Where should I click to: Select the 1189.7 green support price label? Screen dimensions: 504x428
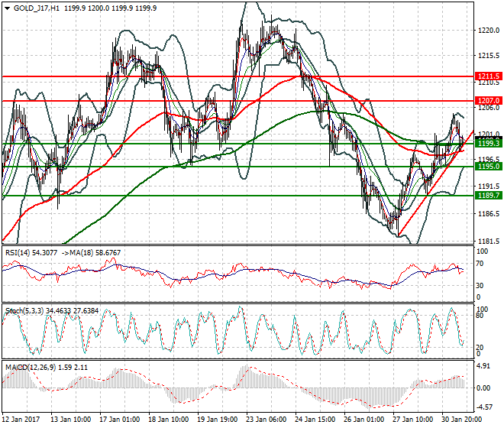488,196
